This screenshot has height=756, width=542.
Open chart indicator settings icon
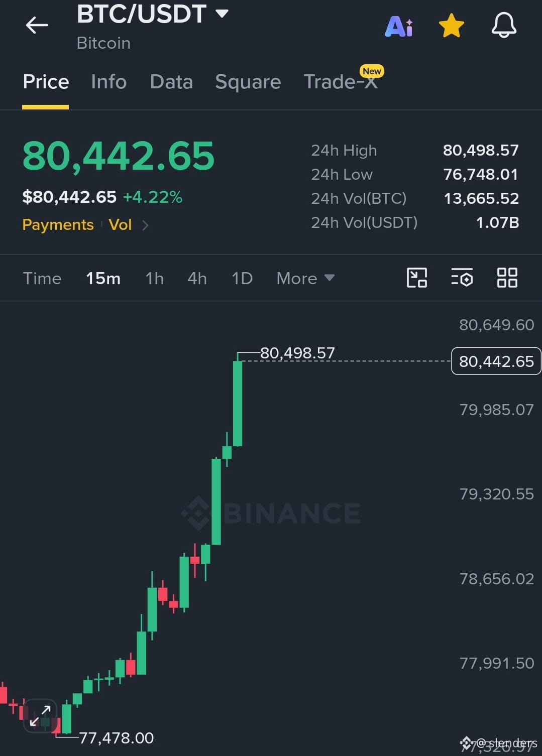462,278
